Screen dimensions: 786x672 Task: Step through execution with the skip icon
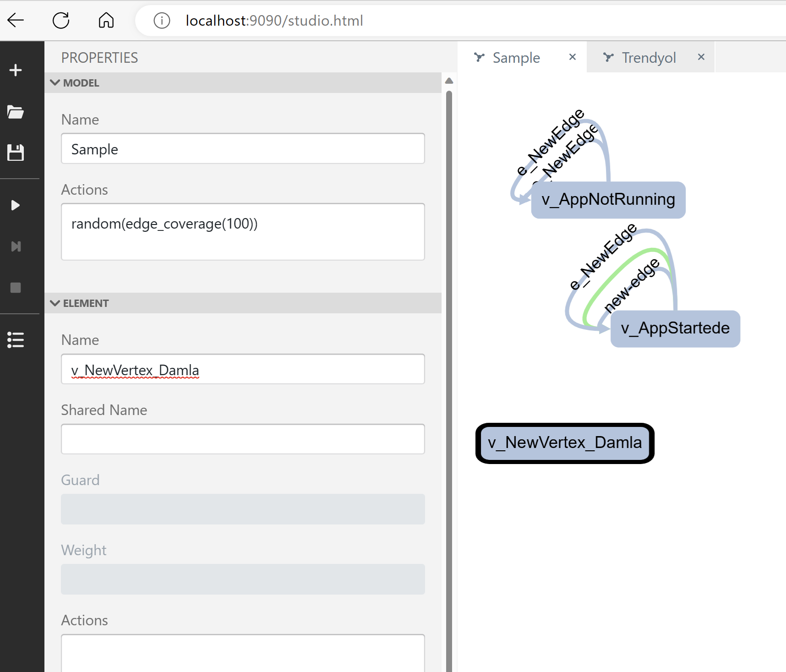[16, 246]
